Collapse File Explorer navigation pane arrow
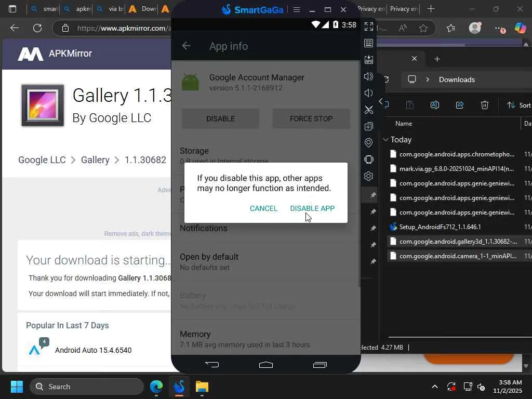Screen dimensions: 532x399 click(381, 101)
